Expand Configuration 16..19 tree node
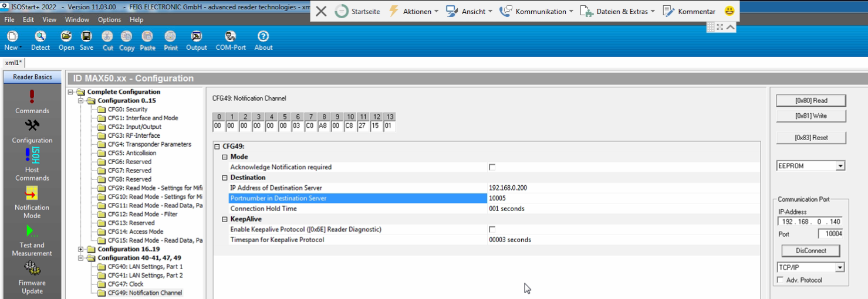868x299 pixels. 81,249
